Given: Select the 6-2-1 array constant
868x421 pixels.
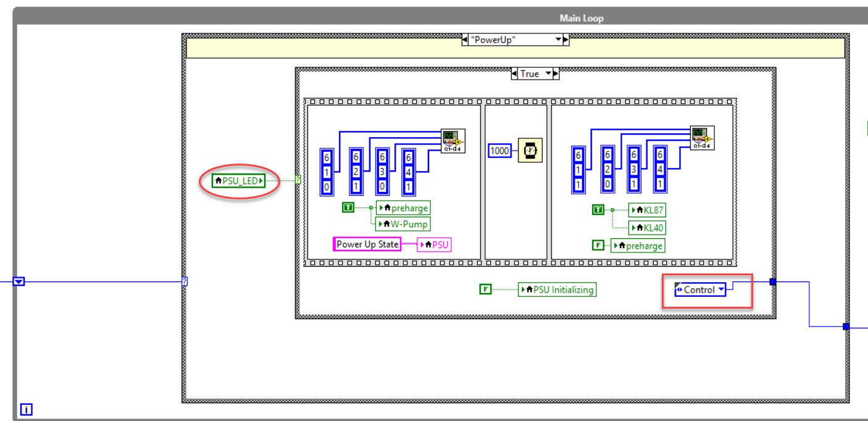Looking at the screenshot, I should 356,171.
